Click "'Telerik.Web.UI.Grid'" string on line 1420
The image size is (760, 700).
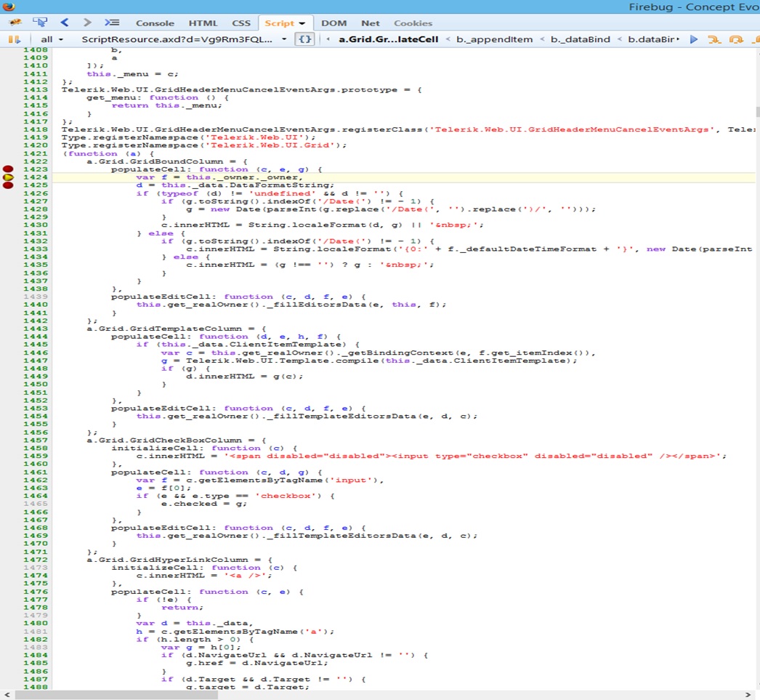[x=270, y=145]
